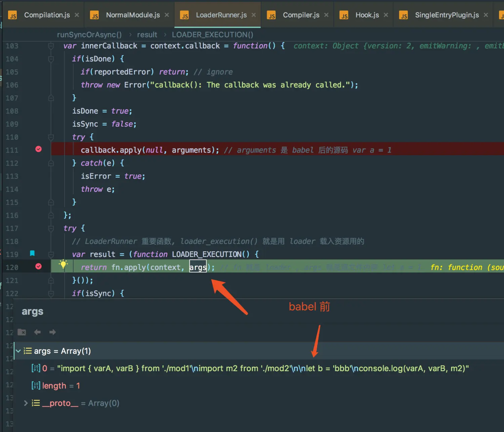Click the Error string on line 106
The height and width of the screenshot is (432, 504).
(250, 85)
